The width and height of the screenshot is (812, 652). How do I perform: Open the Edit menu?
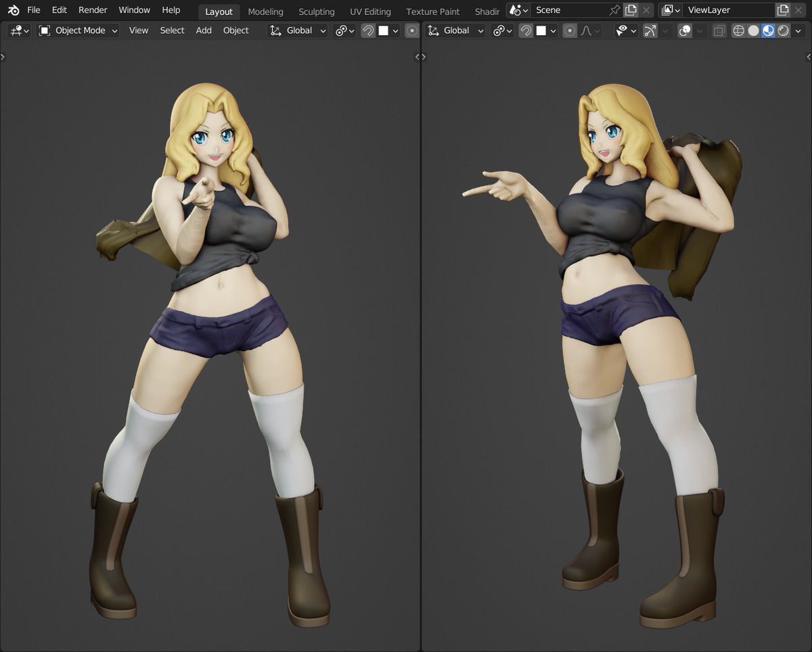(60, 10)
